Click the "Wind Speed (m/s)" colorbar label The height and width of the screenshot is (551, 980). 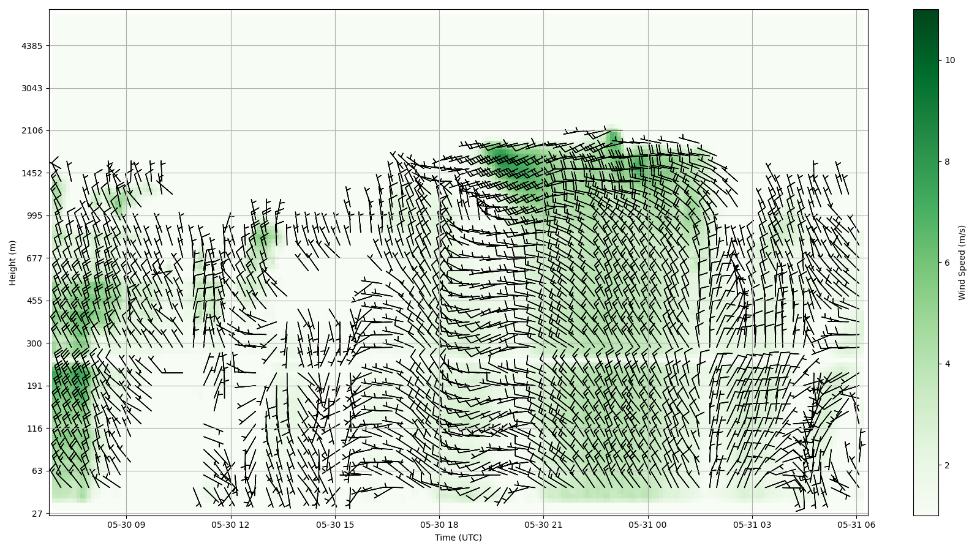coord(962,263)
